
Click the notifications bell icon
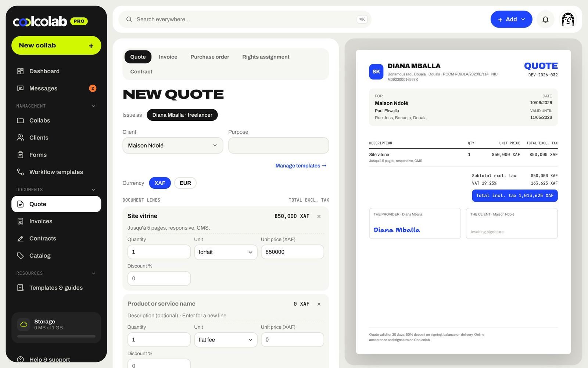tap(545, 20)
